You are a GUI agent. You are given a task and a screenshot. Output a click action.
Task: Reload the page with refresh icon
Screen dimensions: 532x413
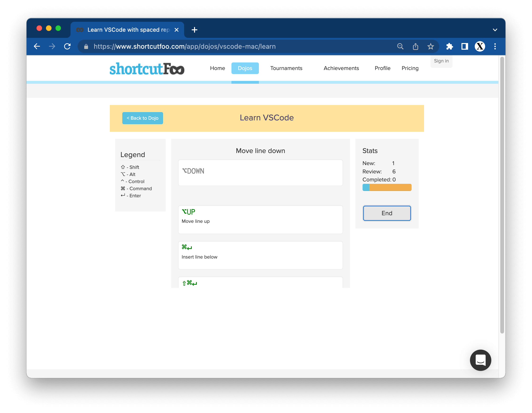pos(67,46)
